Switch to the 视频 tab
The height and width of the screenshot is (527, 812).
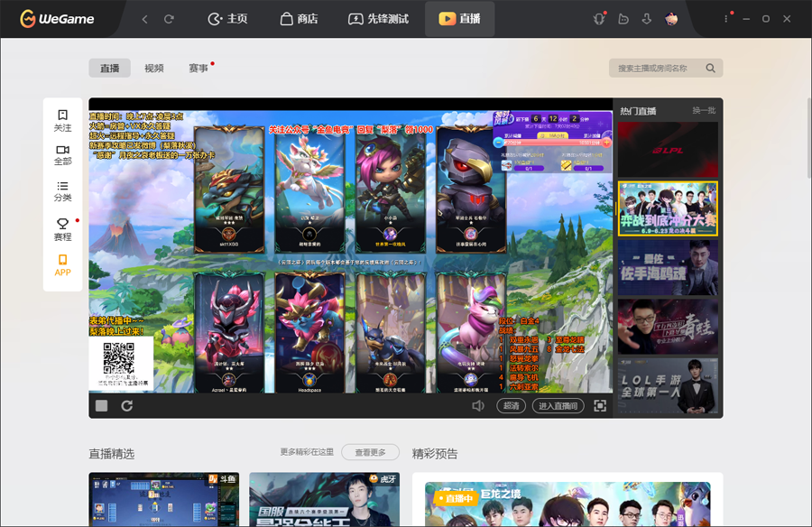pos(153,68)
